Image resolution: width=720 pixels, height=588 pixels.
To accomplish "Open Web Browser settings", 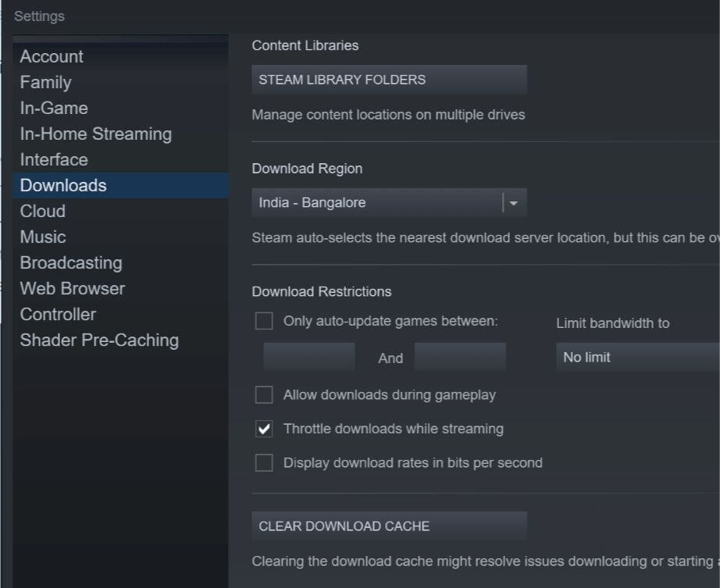I will (73, 288).
